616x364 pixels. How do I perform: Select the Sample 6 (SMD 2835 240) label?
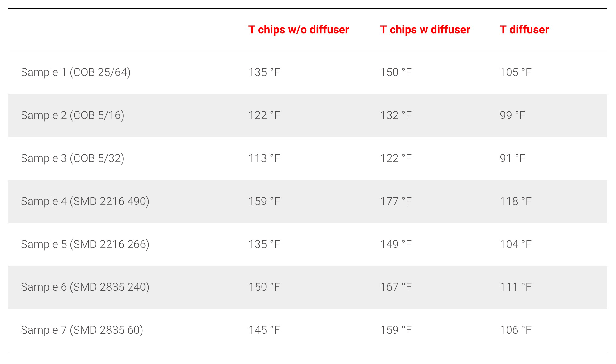pyautogui.click(x=85, y=287)
